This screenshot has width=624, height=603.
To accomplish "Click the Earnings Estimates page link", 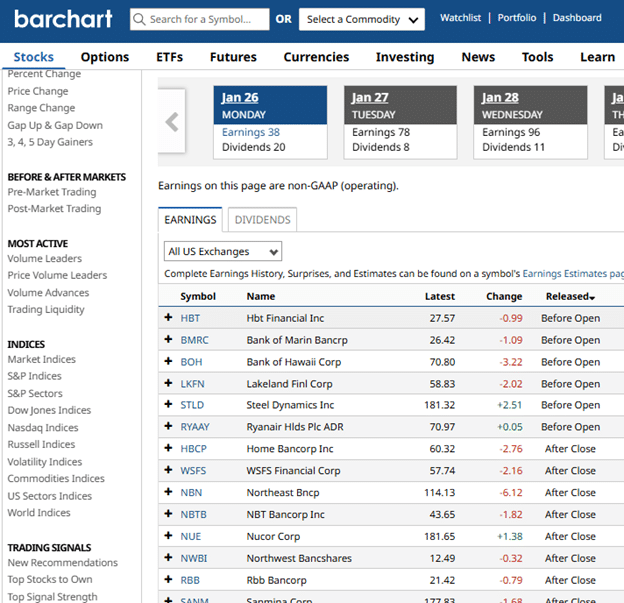I will tap(573, 273).
